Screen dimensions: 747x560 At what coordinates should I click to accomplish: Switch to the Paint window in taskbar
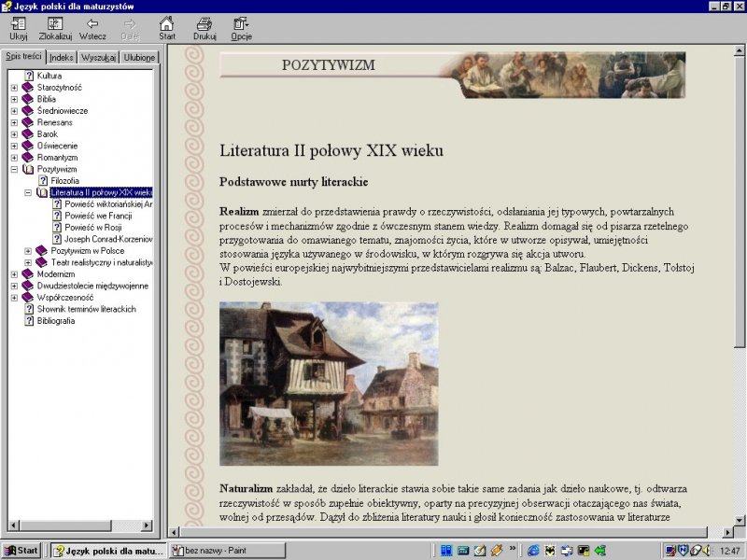tap(229, 551)
